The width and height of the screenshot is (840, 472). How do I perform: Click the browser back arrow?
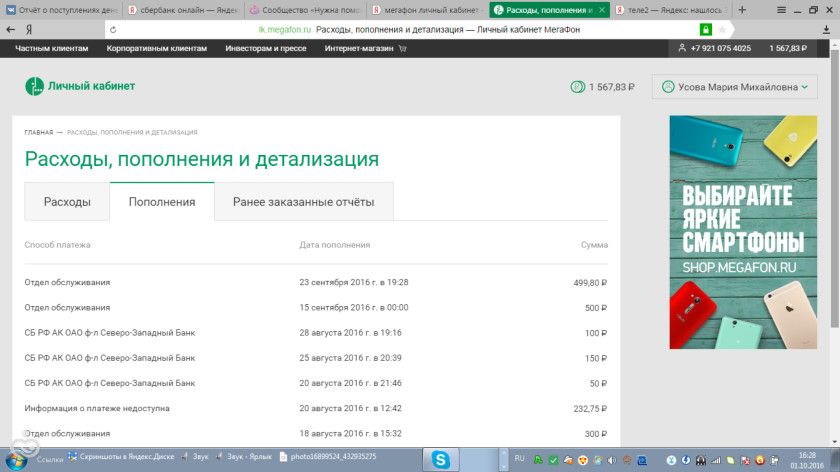coord(10,29)
